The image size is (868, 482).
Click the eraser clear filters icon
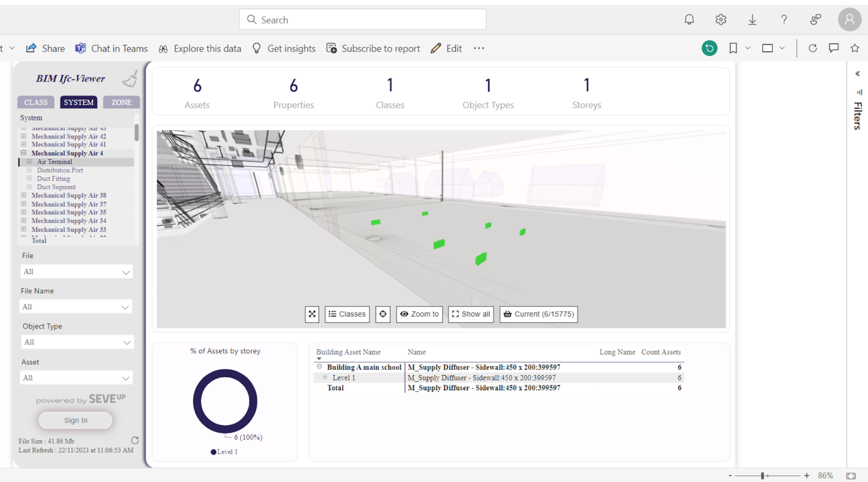coord(130,79)
